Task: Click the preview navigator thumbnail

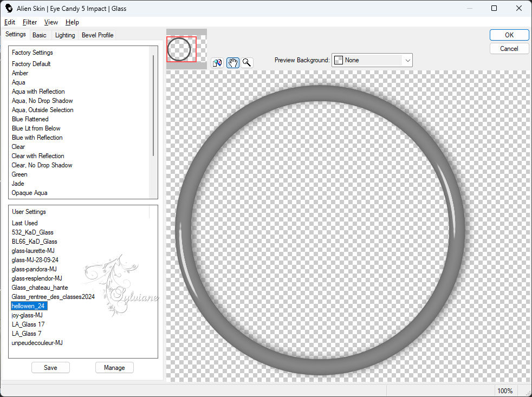Action: click(x=186, y=49)
